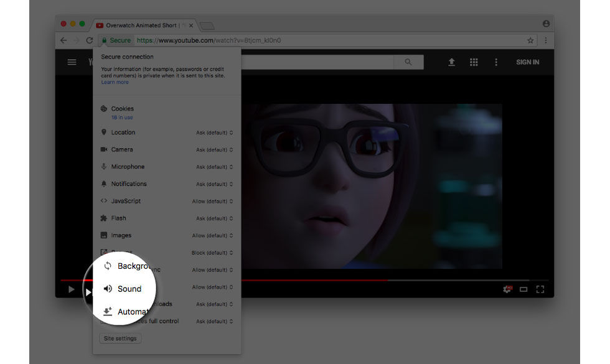Click the Background sync icon
Screen dimensions: 610x364
pyautogui.click(x=108, y=266)
